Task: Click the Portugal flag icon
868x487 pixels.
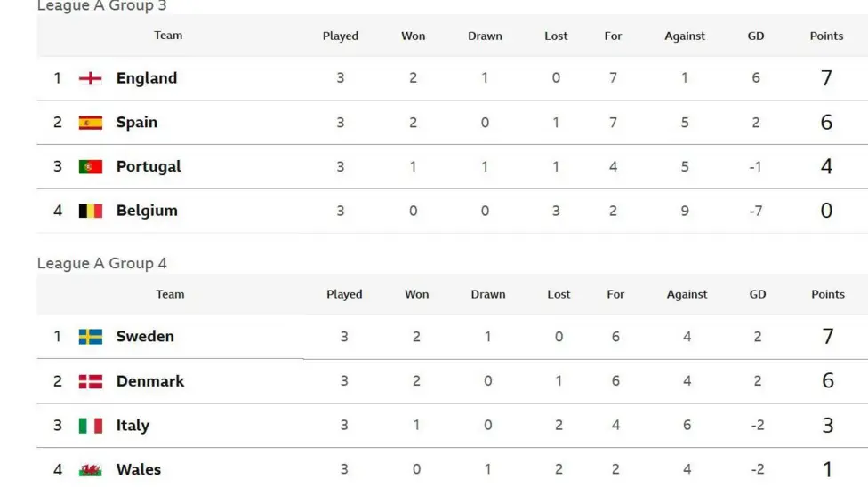Action: click(90, 166)
